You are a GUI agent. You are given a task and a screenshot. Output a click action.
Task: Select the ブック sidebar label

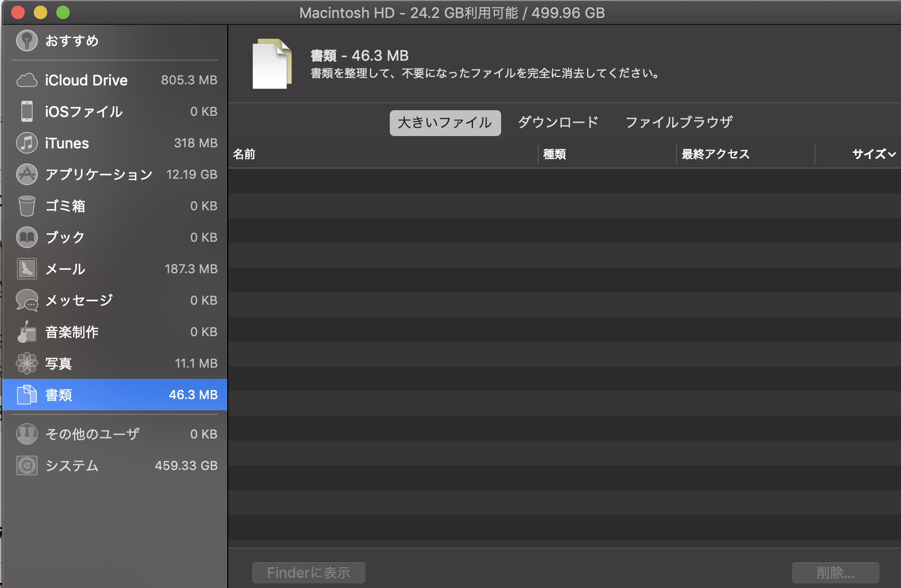pyautogui.click(x=65, y=237)
